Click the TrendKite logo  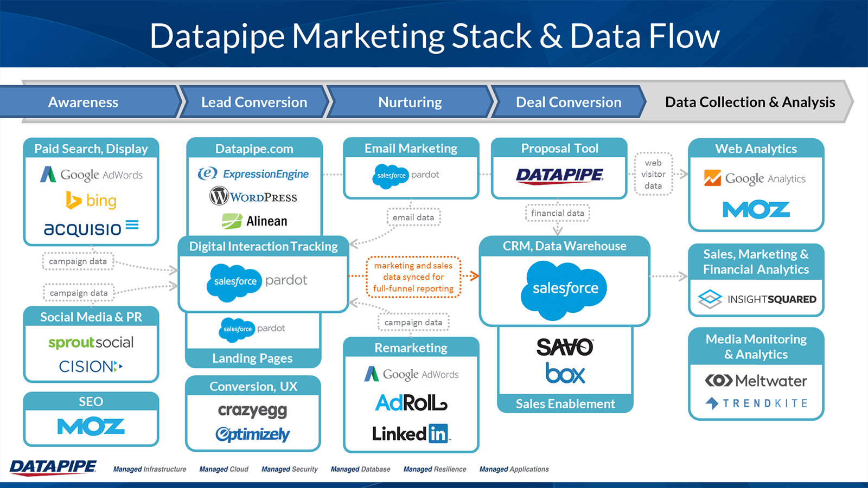(756, 403)
